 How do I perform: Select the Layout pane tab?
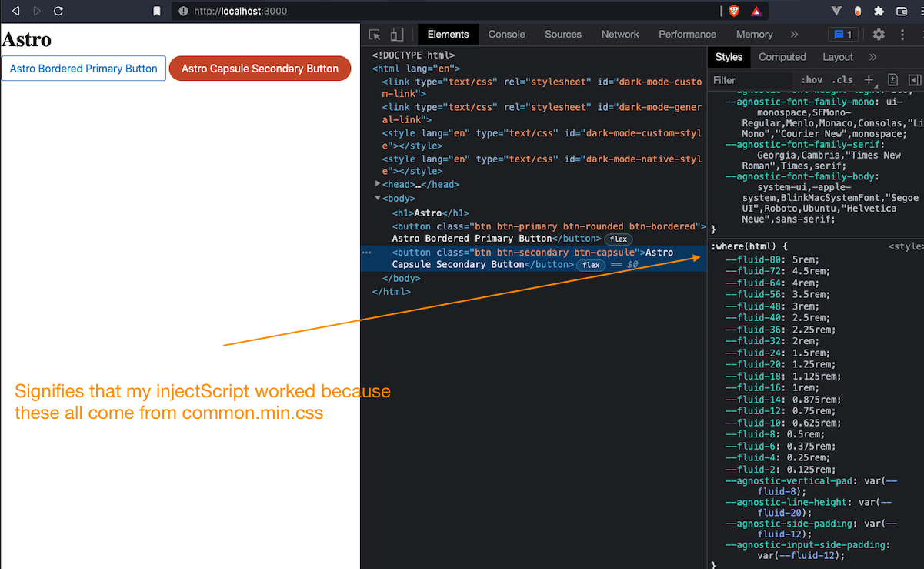(x=838, y=57)
